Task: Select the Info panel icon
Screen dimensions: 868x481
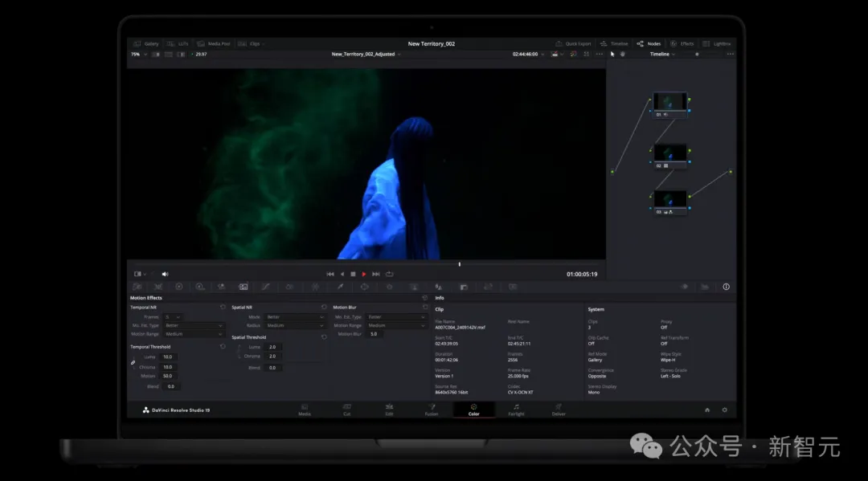Action: (726, 287)
